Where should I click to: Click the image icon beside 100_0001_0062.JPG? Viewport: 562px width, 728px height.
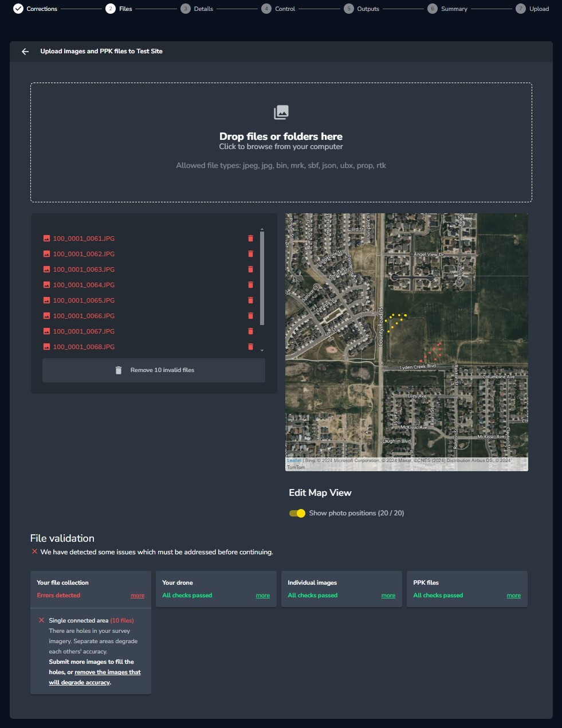(46, 253)
